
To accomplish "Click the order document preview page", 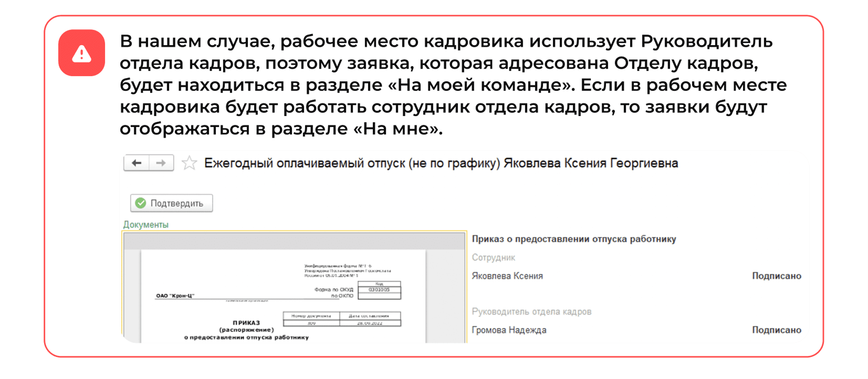I will click(x=284, y=304).
